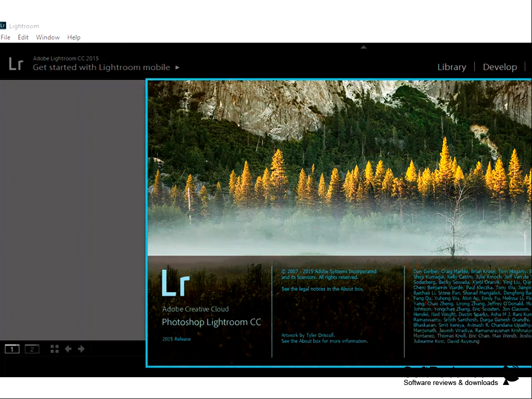This screenshot has height=399, width=532.
Task: Switch to the Develop module
Action: pyautogui.click(x=500, y=67)
